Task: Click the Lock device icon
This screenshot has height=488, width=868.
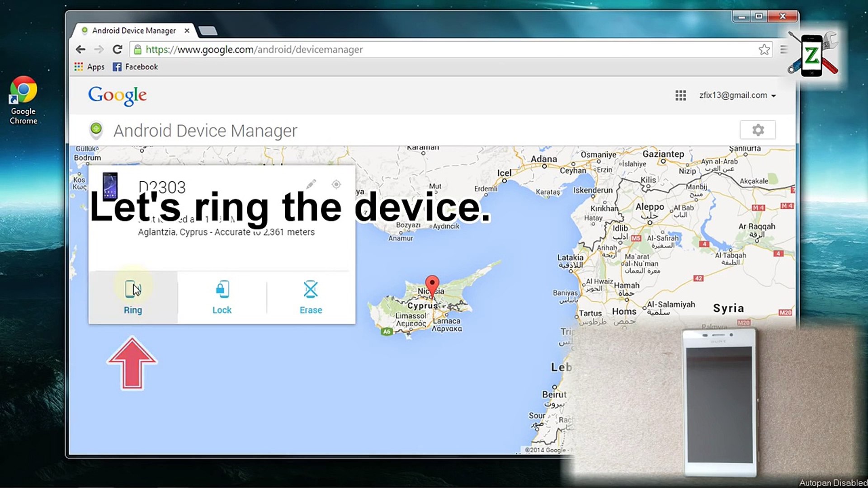Action: (x=222, y=289)
